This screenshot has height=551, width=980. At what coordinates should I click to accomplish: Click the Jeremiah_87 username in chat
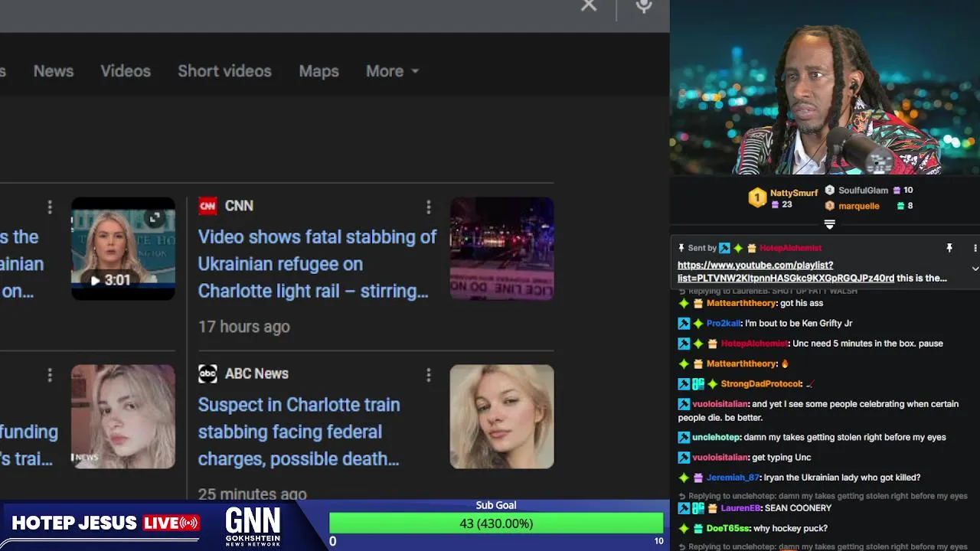click(x=733, y=478)
